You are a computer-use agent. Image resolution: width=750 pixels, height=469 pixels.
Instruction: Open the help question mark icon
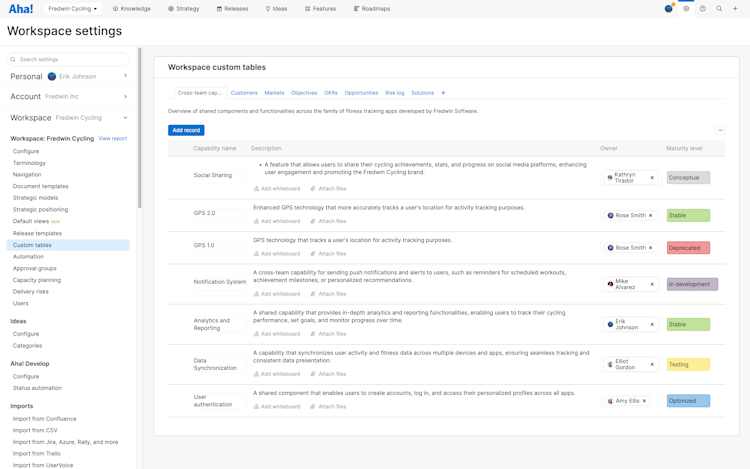click(x=703, y=9)
